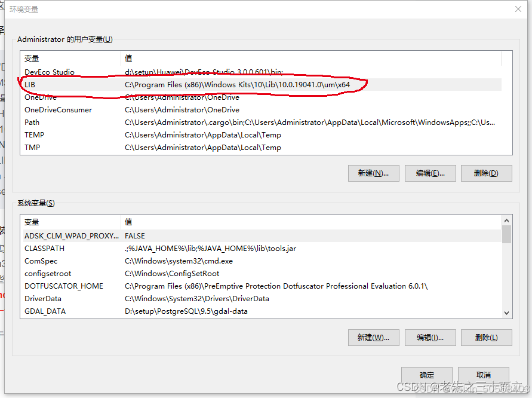The width and height of the screenshot is (532, 398).
Task: Select the LIB user variable row
Action: [72, 84]
